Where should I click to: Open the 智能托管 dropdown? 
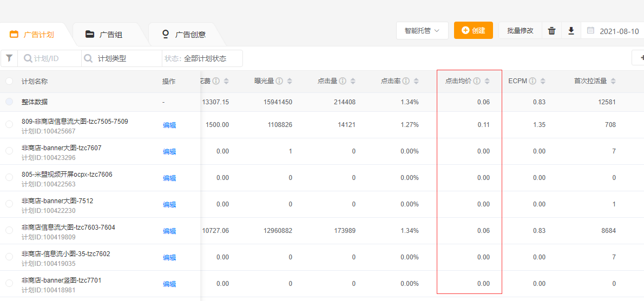click(x=422, y=31)
